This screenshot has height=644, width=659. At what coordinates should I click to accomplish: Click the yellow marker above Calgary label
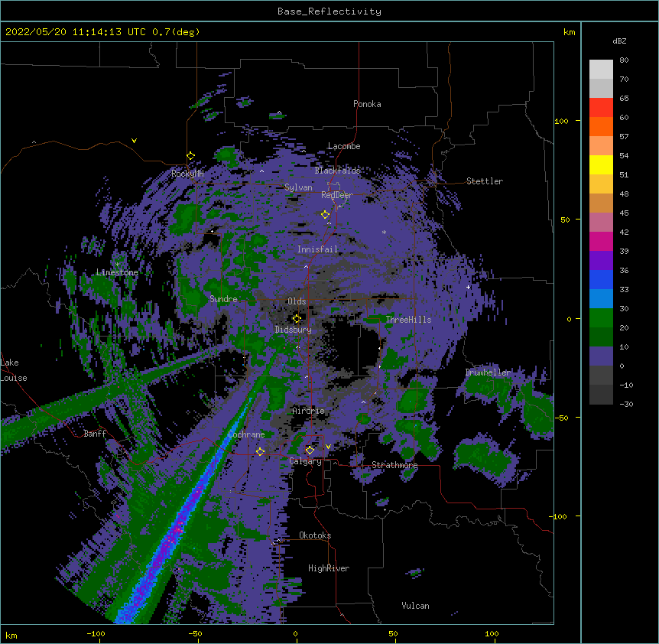click(310, 450)
